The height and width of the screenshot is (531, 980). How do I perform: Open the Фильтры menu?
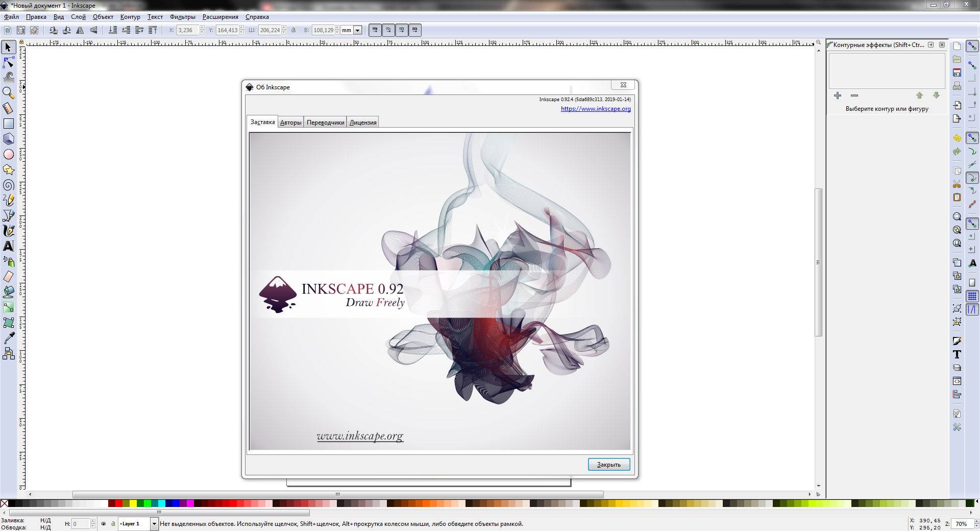click(x=182, y=17)
